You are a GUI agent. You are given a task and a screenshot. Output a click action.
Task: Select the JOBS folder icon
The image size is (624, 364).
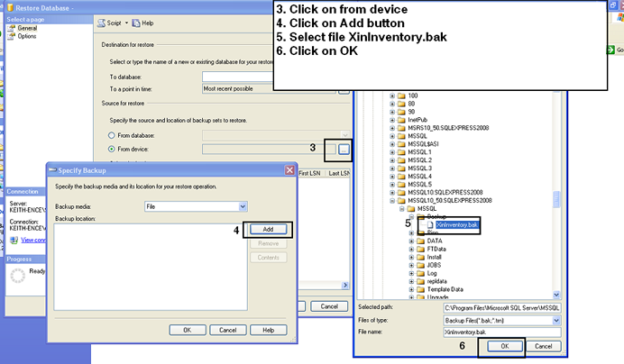coord(420,265)
